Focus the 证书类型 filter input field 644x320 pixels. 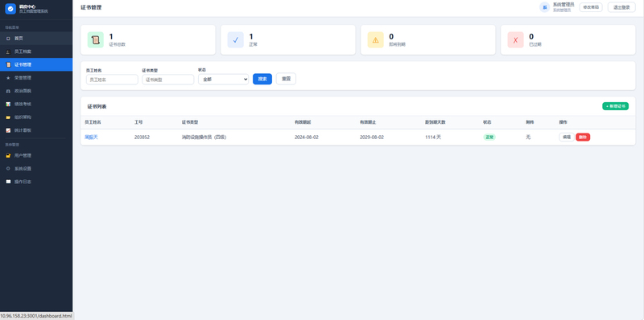168,80
